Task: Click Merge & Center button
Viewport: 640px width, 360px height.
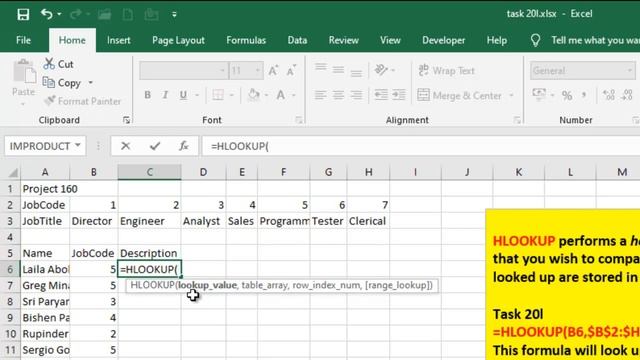Action: click(x=460, y=96)
